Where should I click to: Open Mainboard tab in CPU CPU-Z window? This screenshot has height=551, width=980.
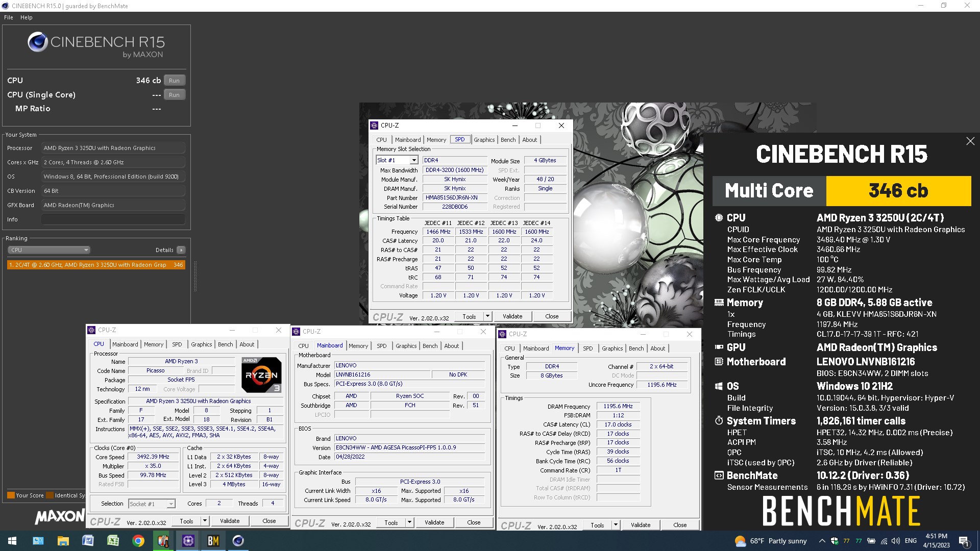[x=125, y=344]
